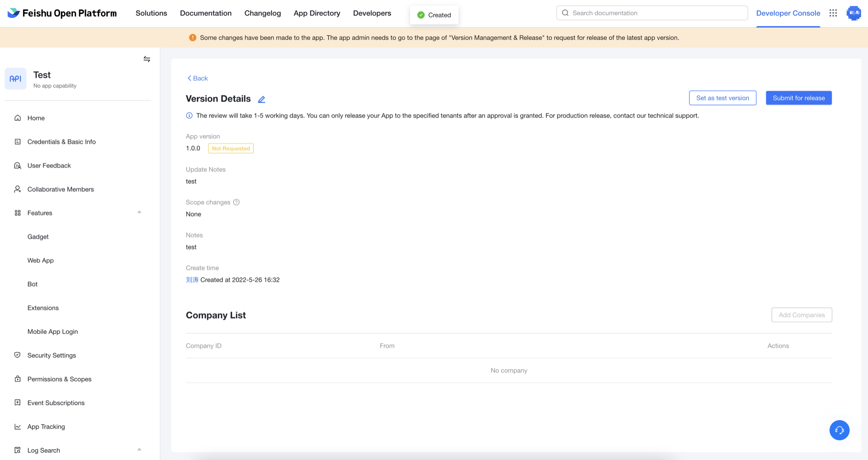Open the Documentation menu item
Image resolution: width=868 pixels, height=460 pixels.
[206, 13]
